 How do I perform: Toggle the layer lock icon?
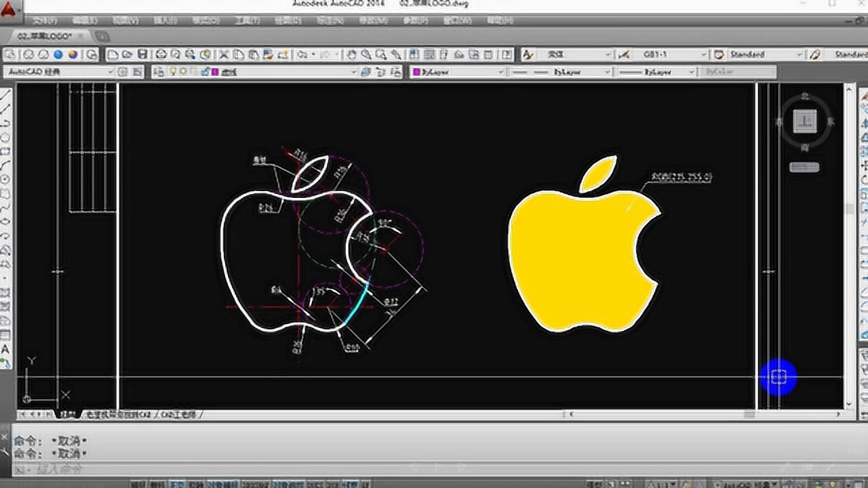click(203, 71)
